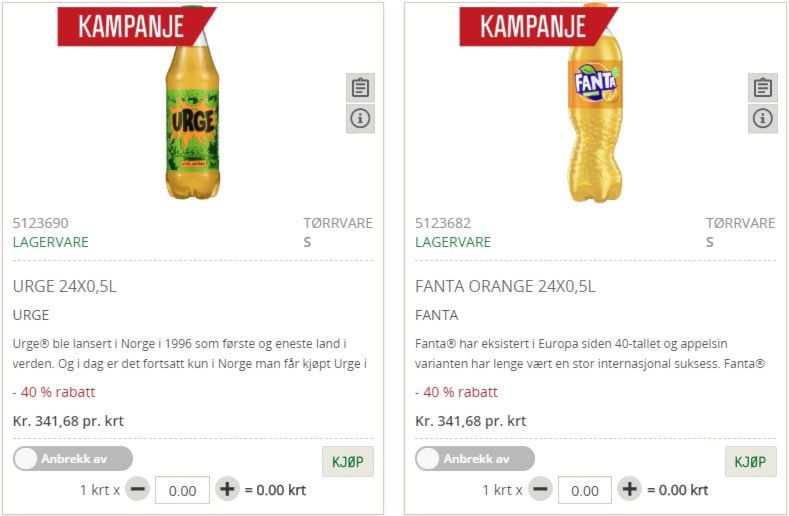Show info icon for Fanta Orange
Screen dimensions: 789x516
pos(762,119)
